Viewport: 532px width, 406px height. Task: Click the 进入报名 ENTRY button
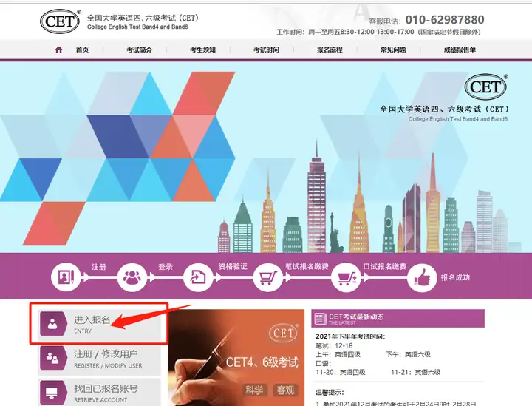click(100, 324)
